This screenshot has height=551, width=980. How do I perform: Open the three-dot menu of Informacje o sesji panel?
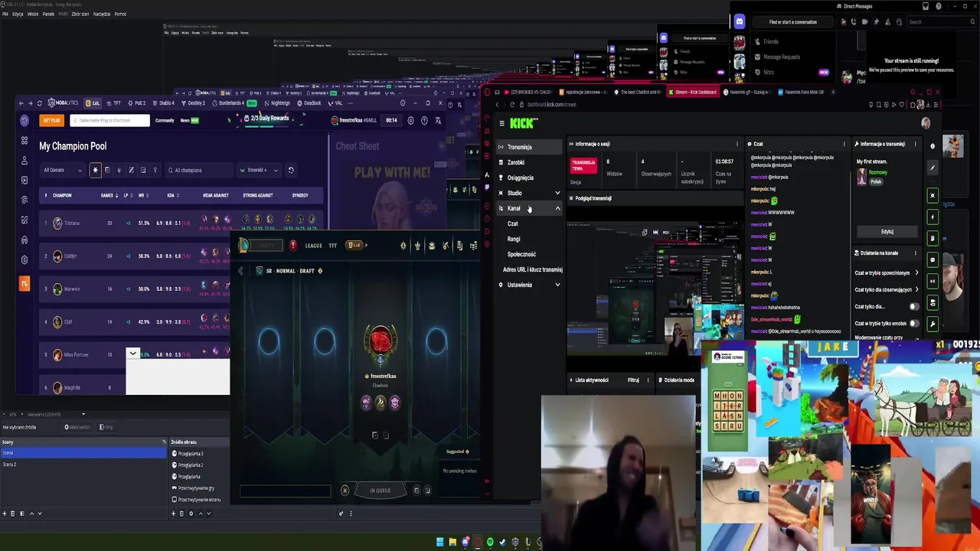[737, 144]
